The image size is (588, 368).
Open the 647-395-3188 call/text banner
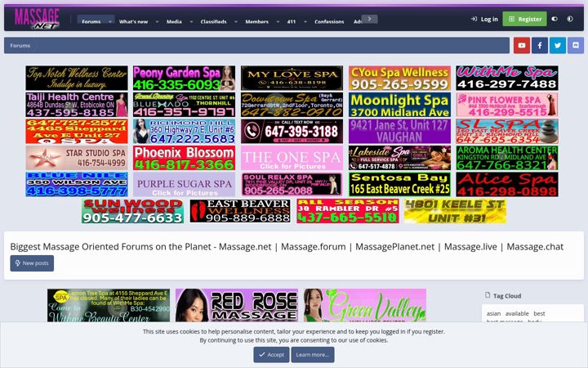point(292,132)
